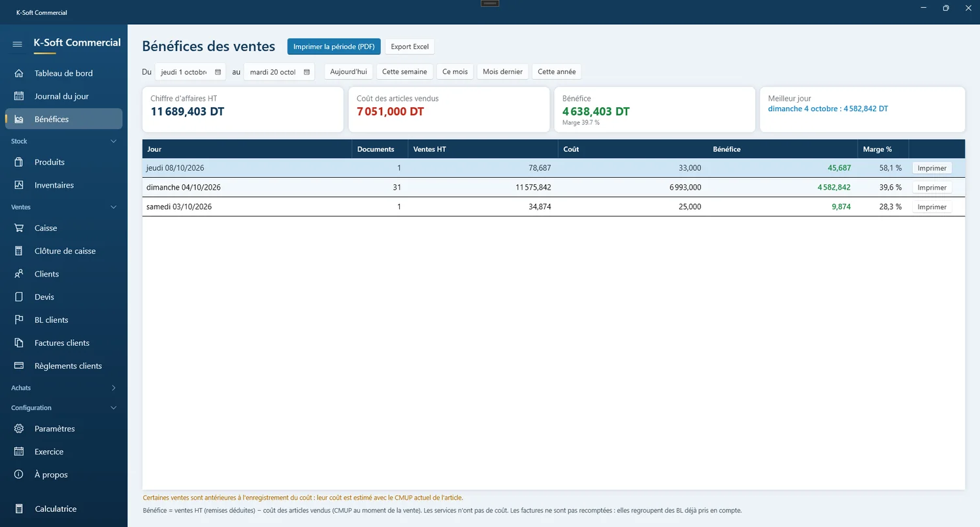980x527 pixels.
Task: Click the start date field jeudi 1 octobre
Action: coord(190,72)
